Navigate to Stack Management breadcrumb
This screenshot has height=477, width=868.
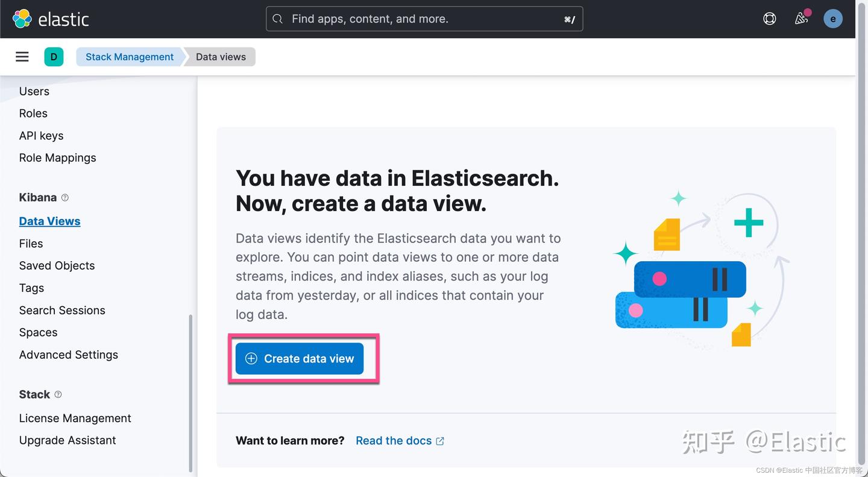128,56
